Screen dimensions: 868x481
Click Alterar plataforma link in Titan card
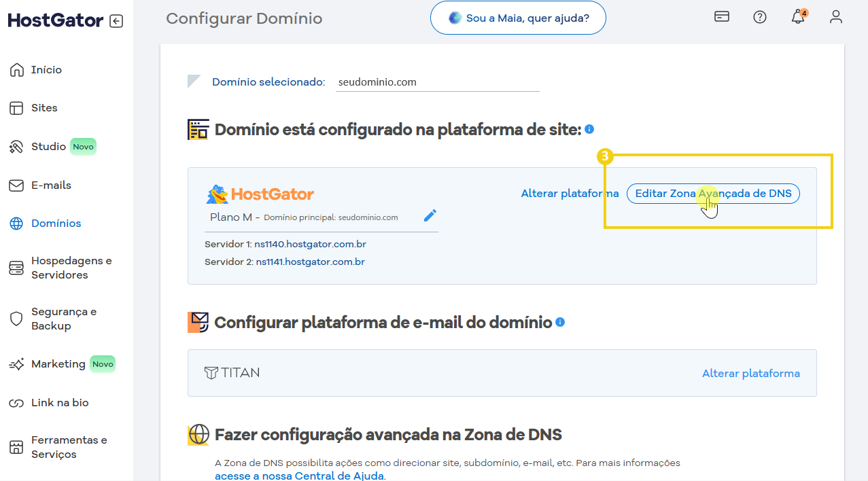click(x=751, y=373)
